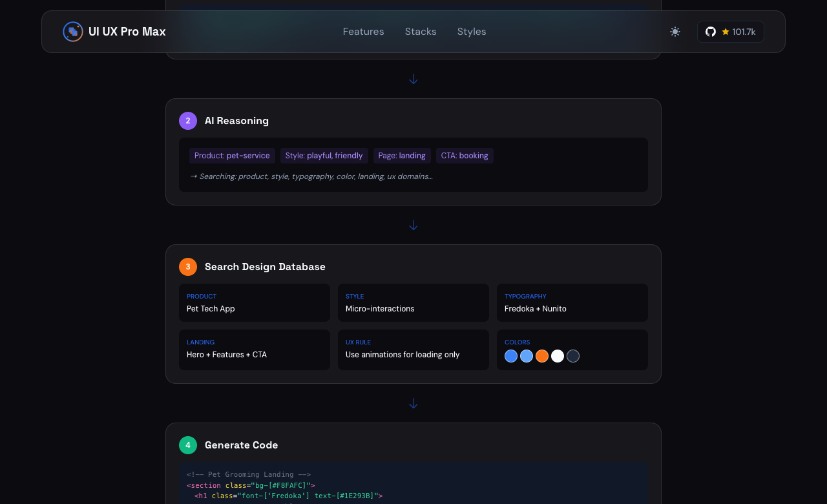Click the AI Reasoning heading
This screenshot has height=504, width=827.
(236, 121)
